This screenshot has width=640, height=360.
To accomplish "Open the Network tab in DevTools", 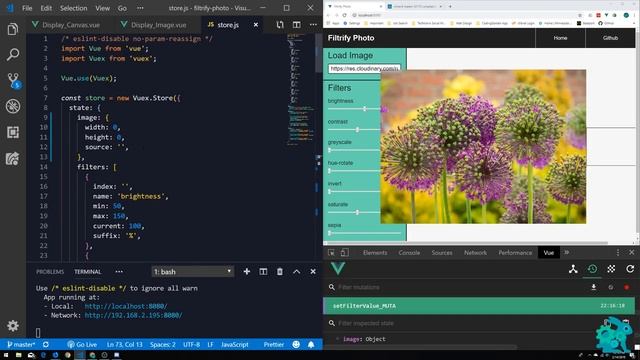I will 475,253.
